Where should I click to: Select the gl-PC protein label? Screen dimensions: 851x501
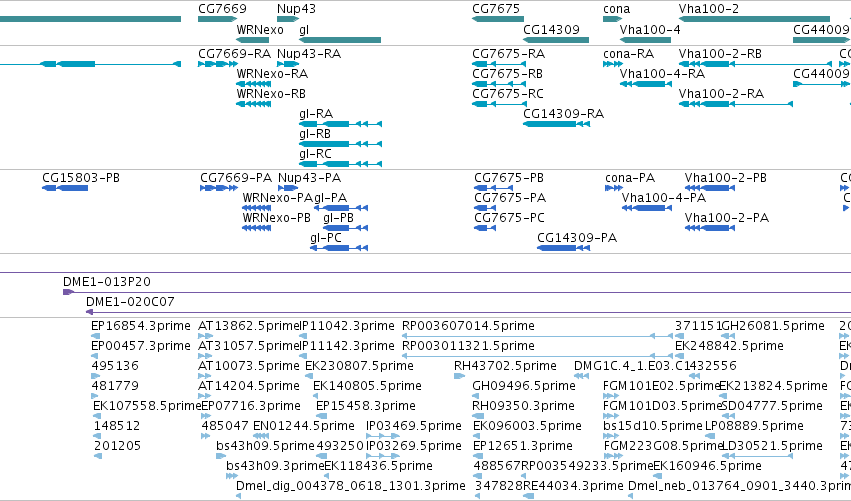[326, 238]
